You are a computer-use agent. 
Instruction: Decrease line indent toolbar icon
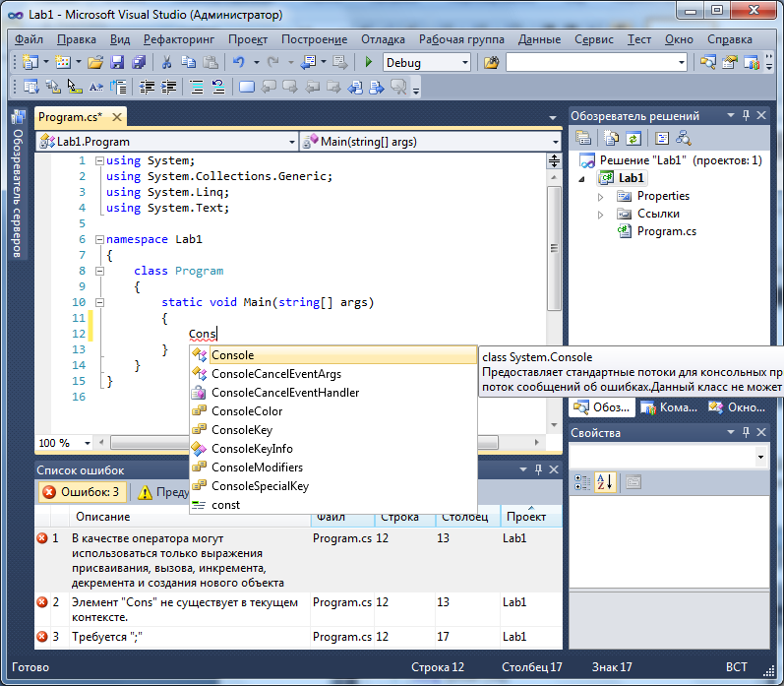pos(147,87)
